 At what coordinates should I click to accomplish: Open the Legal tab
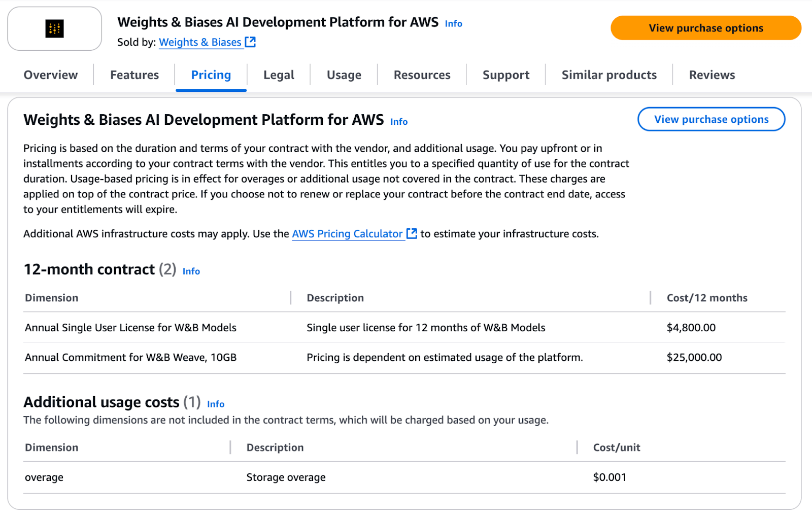[x=279, y=75]
